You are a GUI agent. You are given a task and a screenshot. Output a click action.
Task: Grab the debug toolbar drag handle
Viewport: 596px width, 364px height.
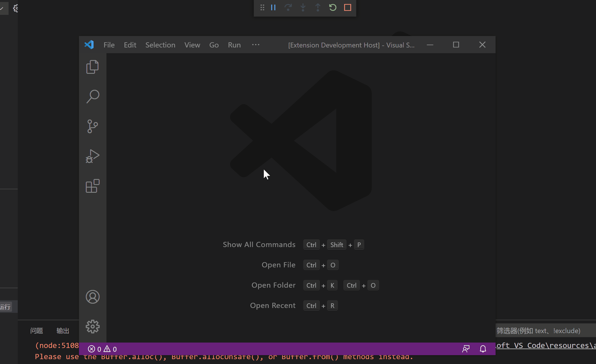(x=262, y=7)
